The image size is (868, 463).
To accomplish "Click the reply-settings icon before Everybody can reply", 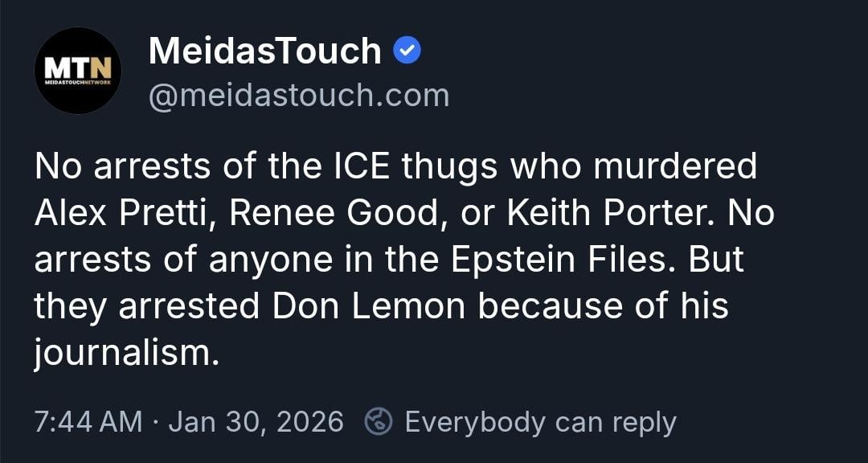I will 378,421.
